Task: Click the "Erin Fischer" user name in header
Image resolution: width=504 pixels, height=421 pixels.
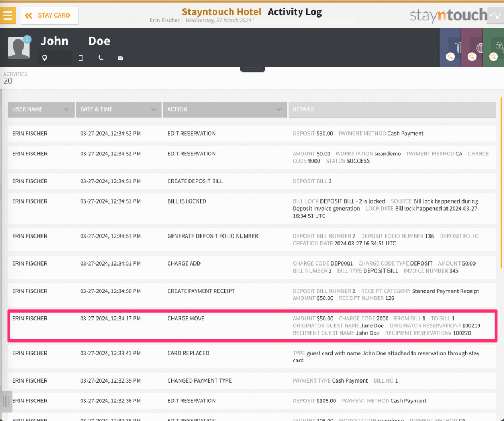Action: click(x=164, y=20)
